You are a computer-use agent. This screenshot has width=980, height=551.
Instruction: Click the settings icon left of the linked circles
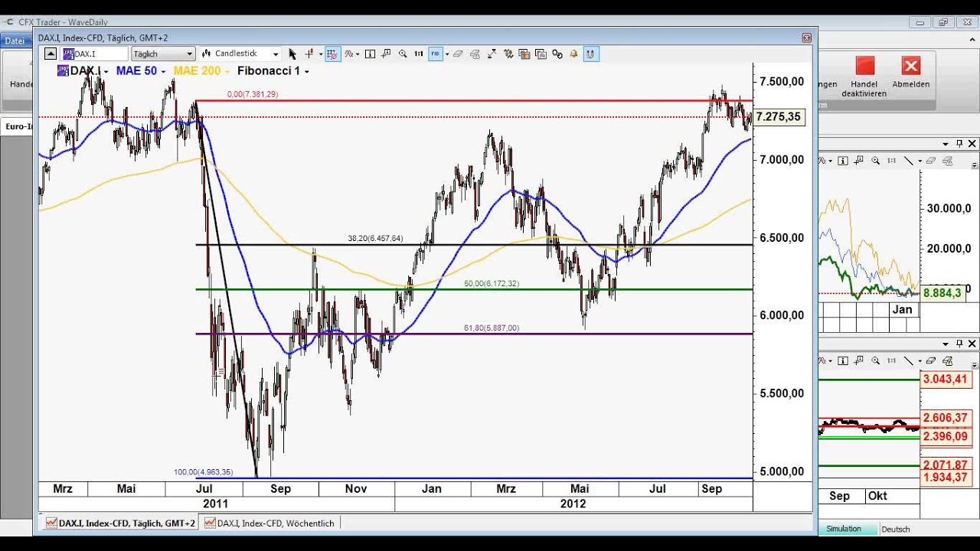pos(540,54)
